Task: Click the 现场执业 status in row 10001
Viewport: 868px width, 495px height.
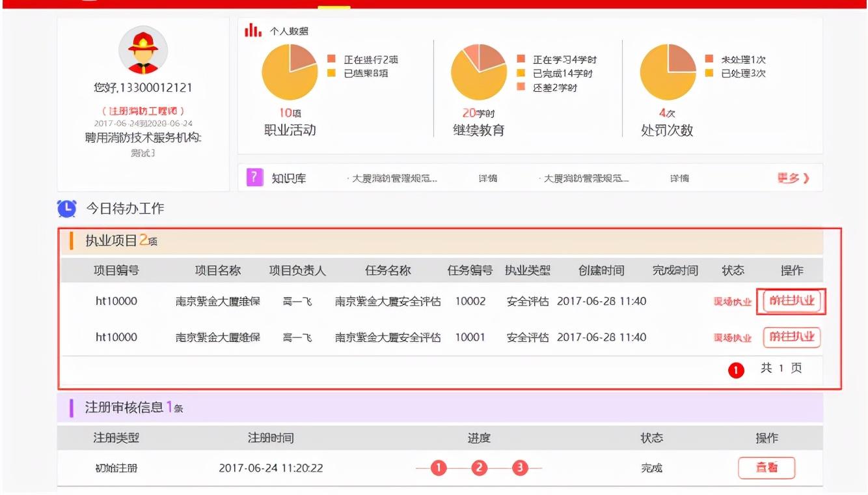Action: [733, 338]
